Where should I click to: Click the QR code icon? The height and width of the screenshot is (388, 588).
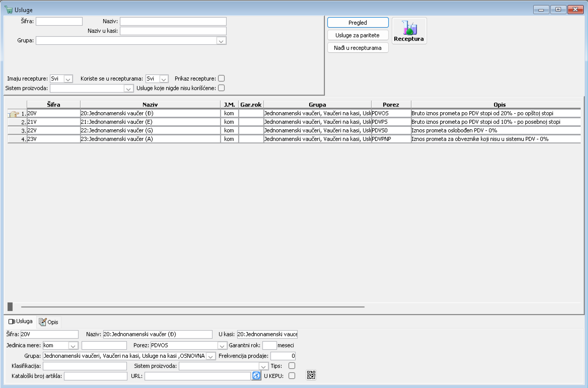point(311,375)
